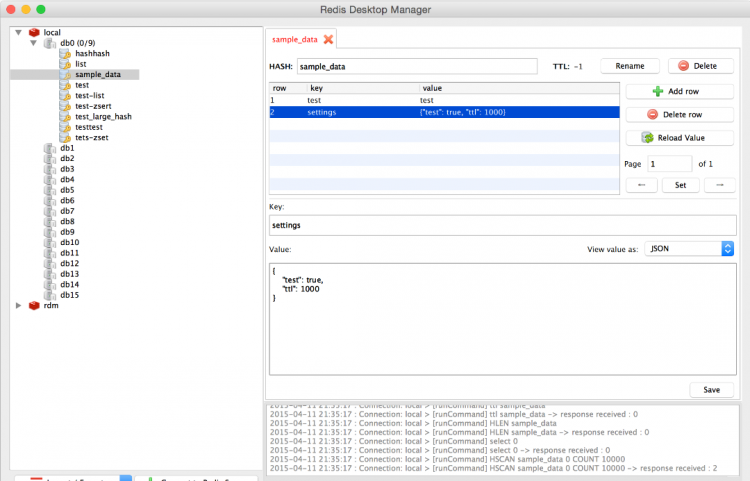Select the db2 database
This screenshot has width=750, height=481.
67,159
